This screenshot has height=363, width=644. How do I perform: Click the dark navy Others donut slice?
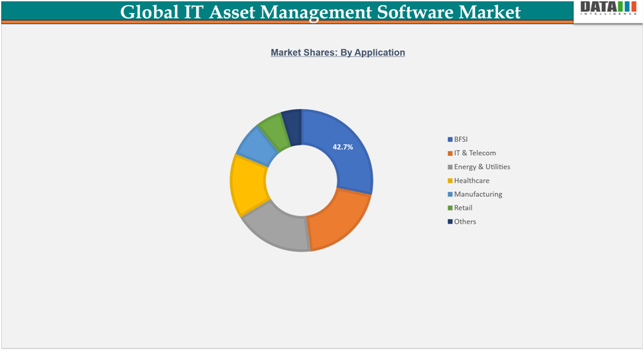click(293, 126)
